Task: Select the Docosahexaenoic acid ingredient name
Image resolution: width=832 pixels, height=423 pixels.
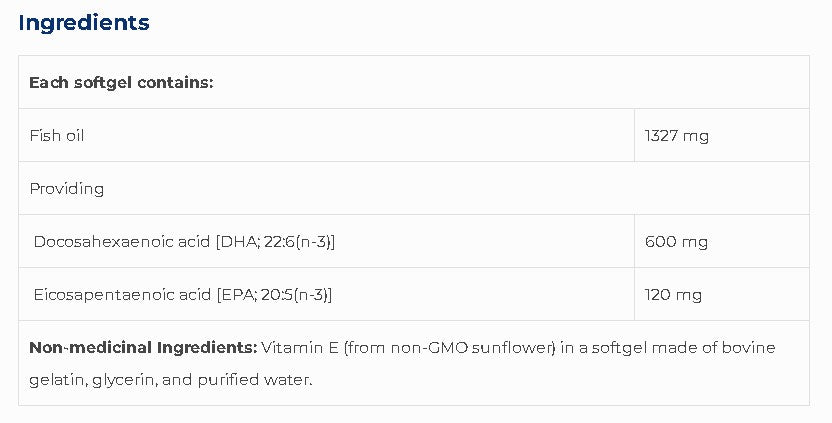Action: click(122, 241)
